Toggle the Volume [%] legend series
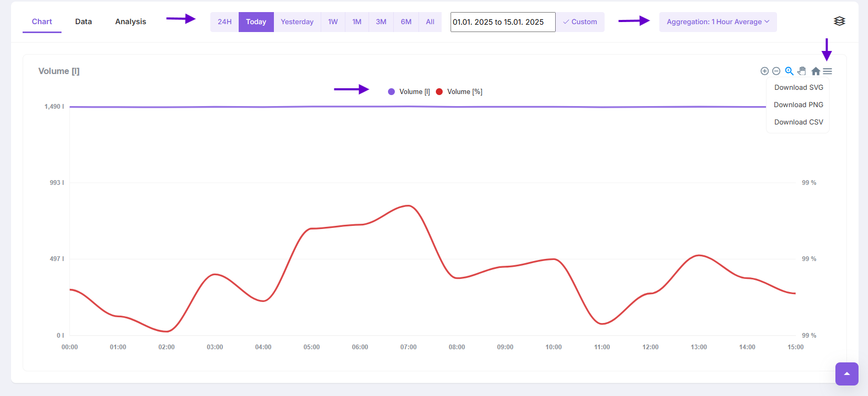Viewport: 868px width, 396px height. pyautogui.click(x=459, y=91)
